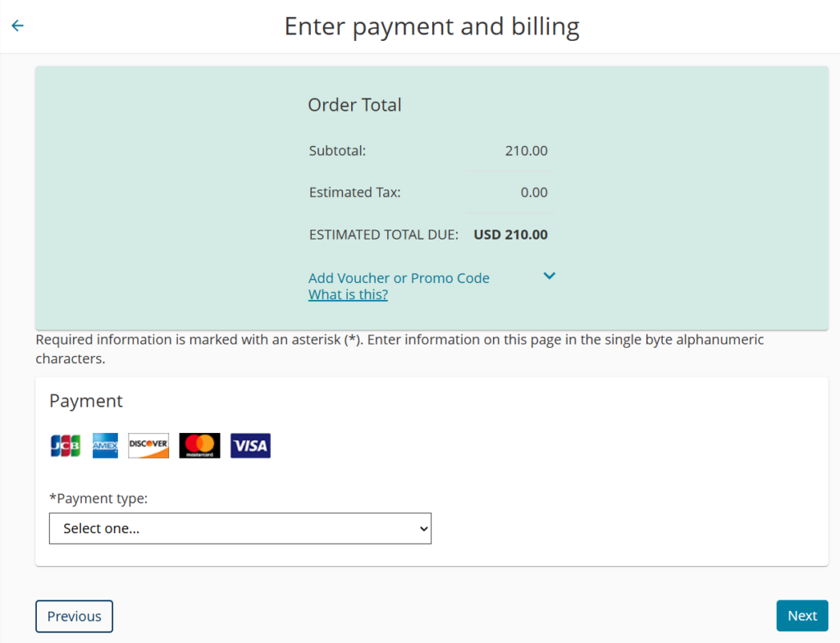Screen dimensions: 840x643
Task: Click the USD 210.00 total due
Action: [510, 235]
